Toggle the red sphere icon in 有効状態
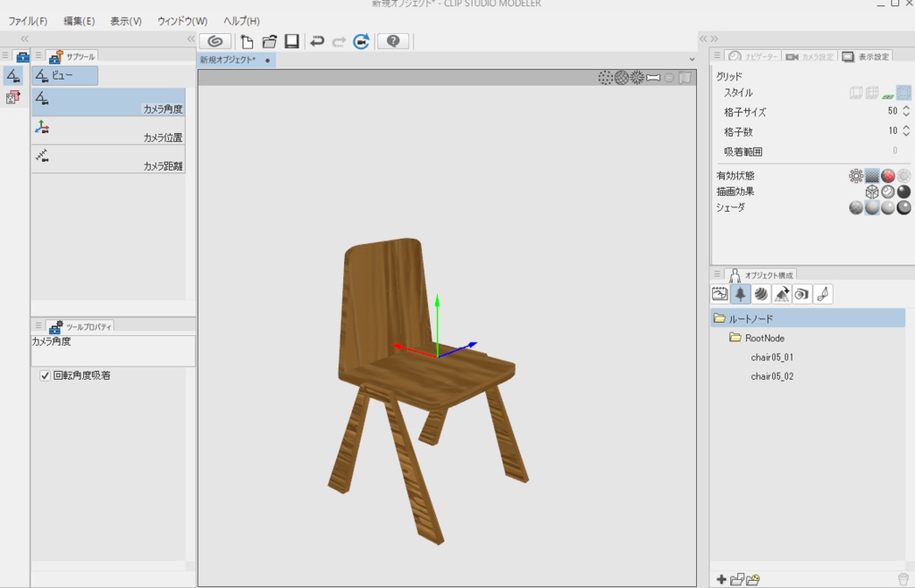Image resolution: width=915 pixels, height=588 pixels. coord(887,175)
